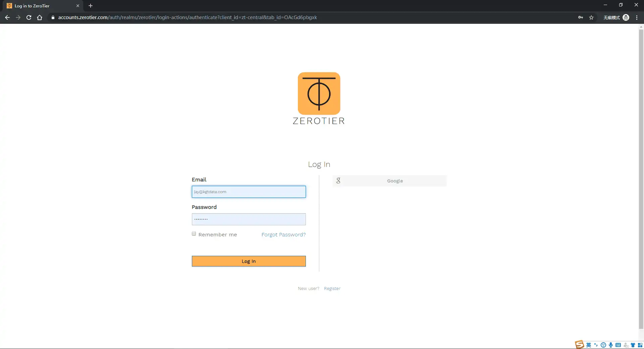Screen dimensions: 644x349
Task: Go back to the previous page
Action: click(x=7, y=17)
